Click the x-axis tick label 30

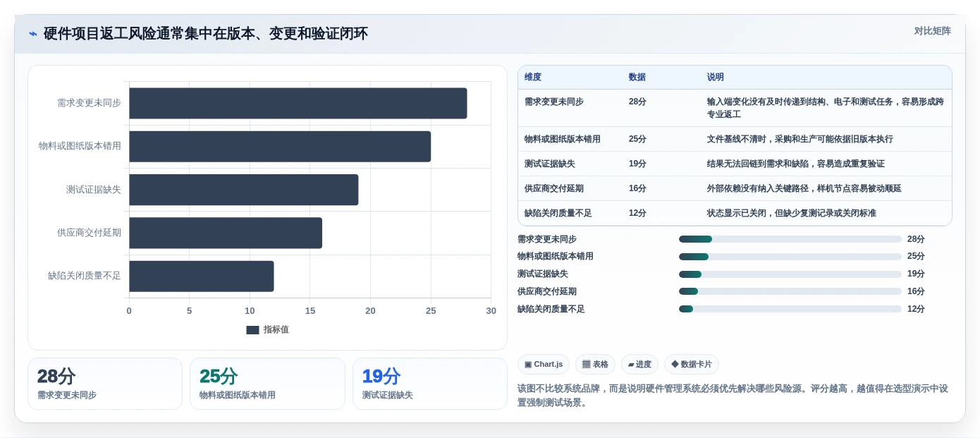[x=491, y=311]
